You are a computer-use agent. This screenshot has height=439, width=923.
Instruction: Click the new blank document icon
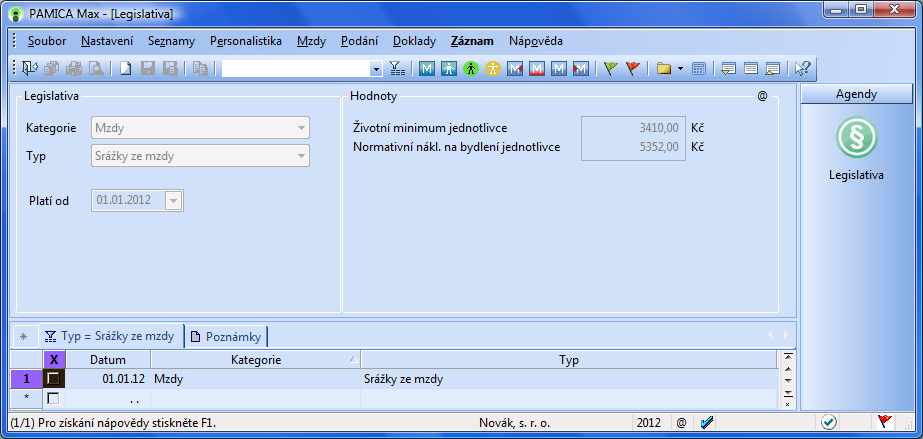click(126, 69)
